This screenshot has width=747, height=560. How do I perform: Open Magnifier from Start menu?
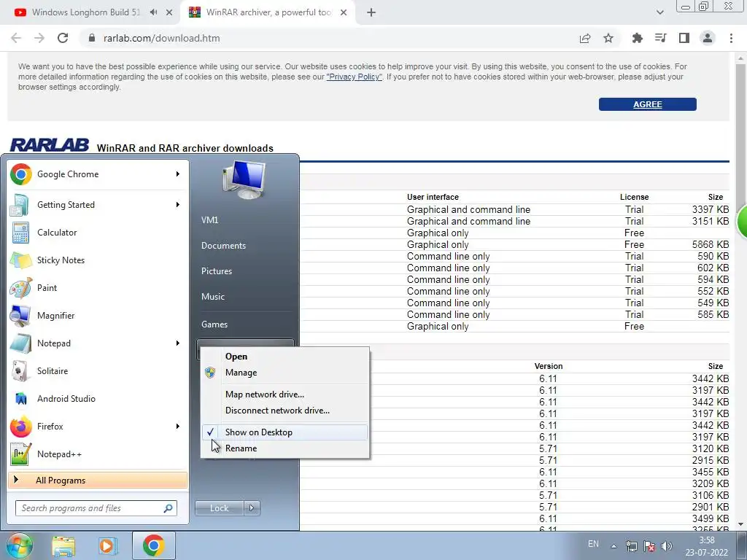(x=98, y=315)
